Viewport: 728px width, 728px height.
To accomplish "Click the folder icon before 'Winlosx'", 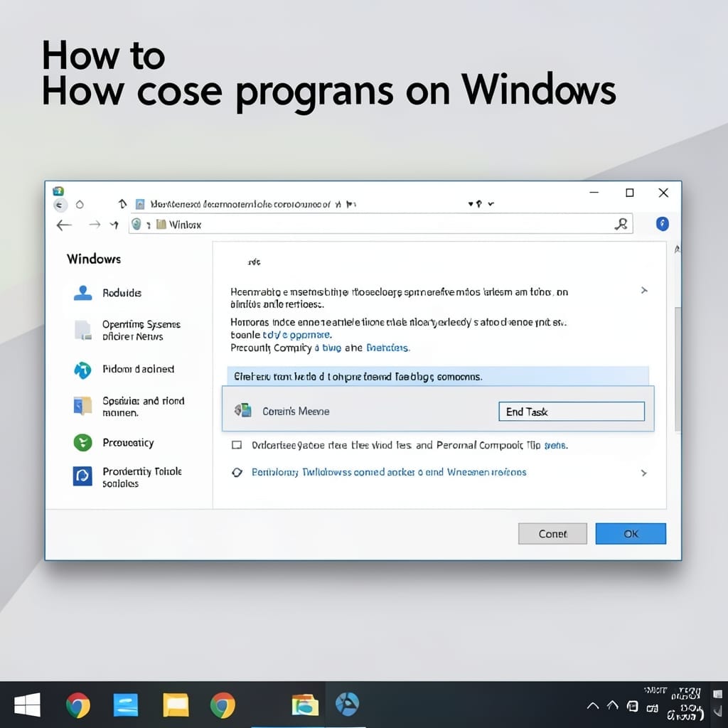I will coord(161,225).
